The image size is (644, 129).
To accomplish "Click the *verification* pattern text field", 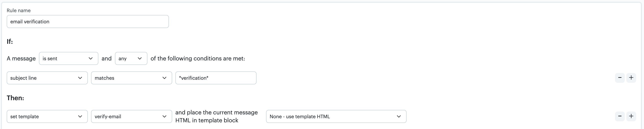I will (216, 78).
